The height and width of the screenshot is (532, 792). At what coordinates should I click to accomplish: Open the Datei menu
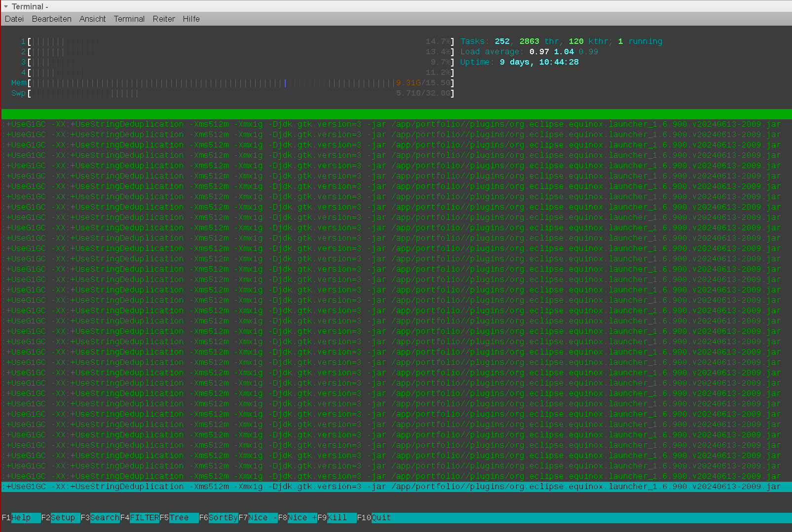click(x=14, y=19)
